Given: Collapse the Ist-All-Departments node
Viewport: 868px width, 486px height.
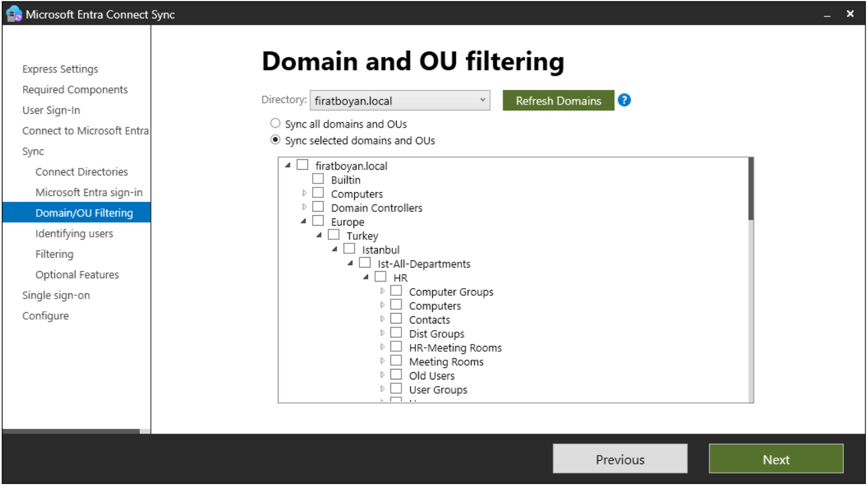Looking at the screenshot, I should (x=350, y=264).
